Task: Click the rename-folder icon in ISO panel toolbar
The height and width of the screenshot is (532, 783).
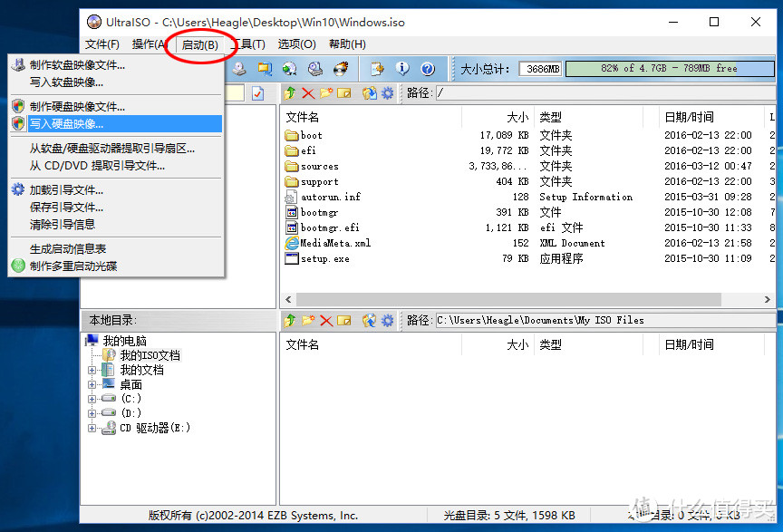Action: pyautogui.click(x=343, y=92)
